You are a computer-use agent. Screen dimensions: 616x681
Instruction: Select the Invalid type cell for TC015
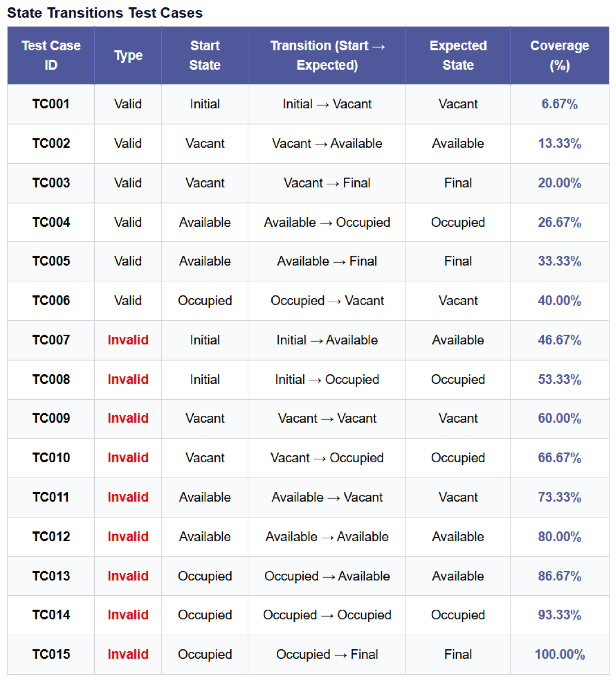click(128, 654)
